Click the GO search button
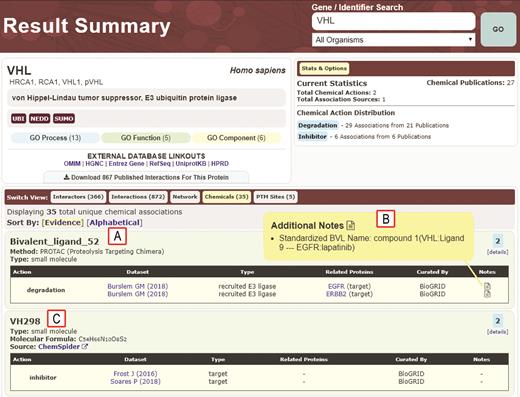The image size is (520, 397). [498, 29]
